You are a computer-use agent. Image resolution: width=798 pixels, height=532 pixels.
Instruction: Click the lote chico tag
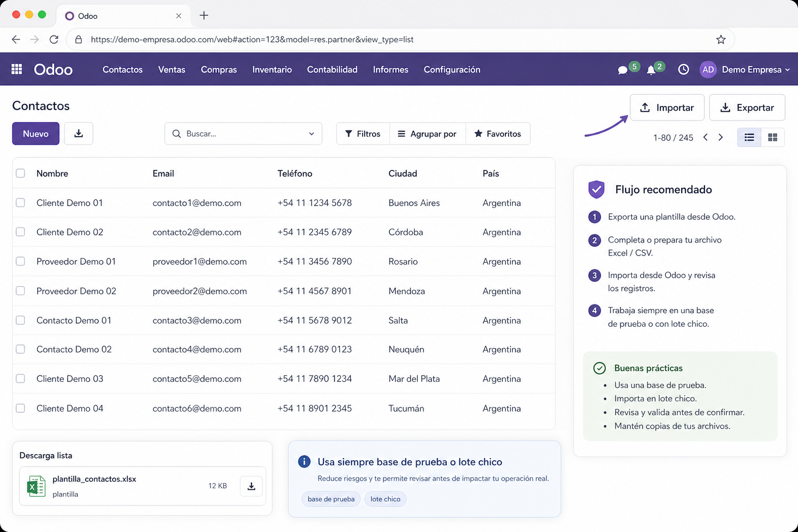[385, 499]
